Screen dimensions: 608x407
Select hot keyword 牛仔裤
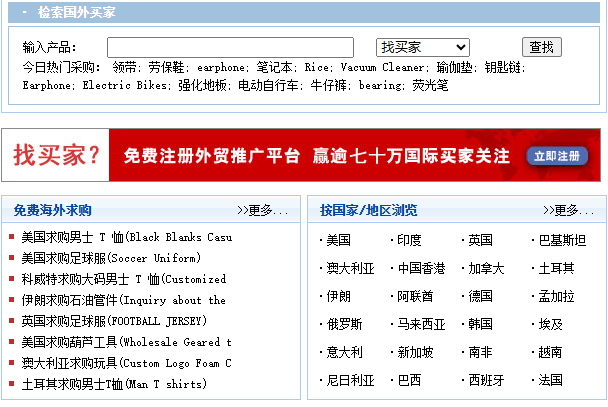point(328,85)
